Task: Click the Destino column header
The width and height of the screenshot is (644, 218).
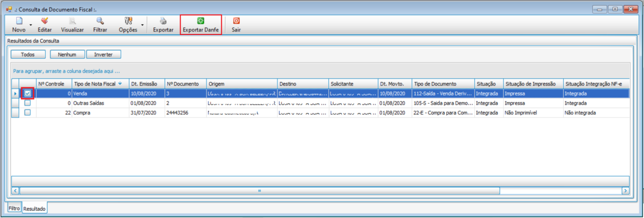Action: click(x=303, y=83)
